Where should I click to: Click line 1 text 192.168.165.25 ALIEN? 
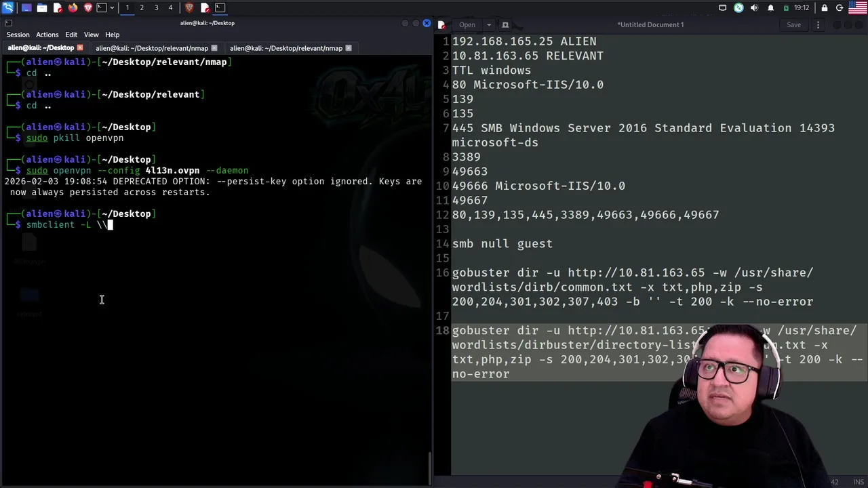(524, 41)
